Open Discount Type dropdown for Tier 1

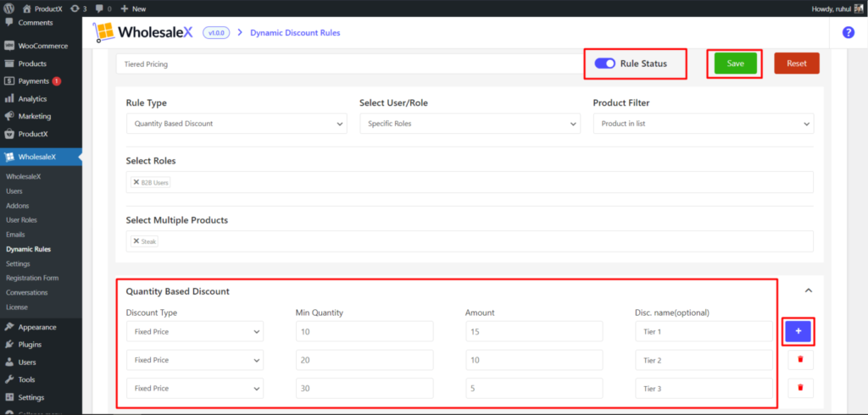(x=195, y=331)
